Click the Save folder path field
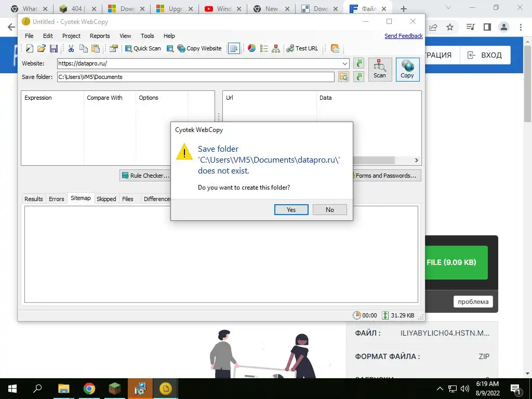The image size is (532, 399). click(x=196, y=77)
